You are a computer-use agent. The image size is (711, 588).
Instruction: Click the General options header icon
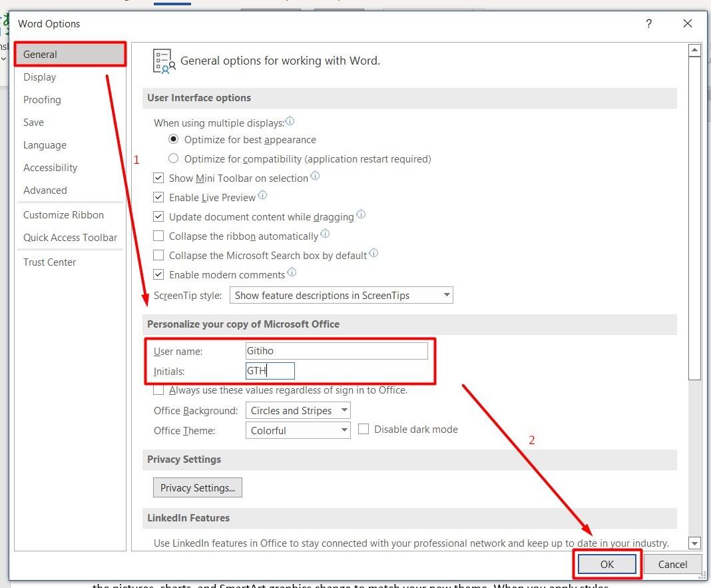(164, 61)
